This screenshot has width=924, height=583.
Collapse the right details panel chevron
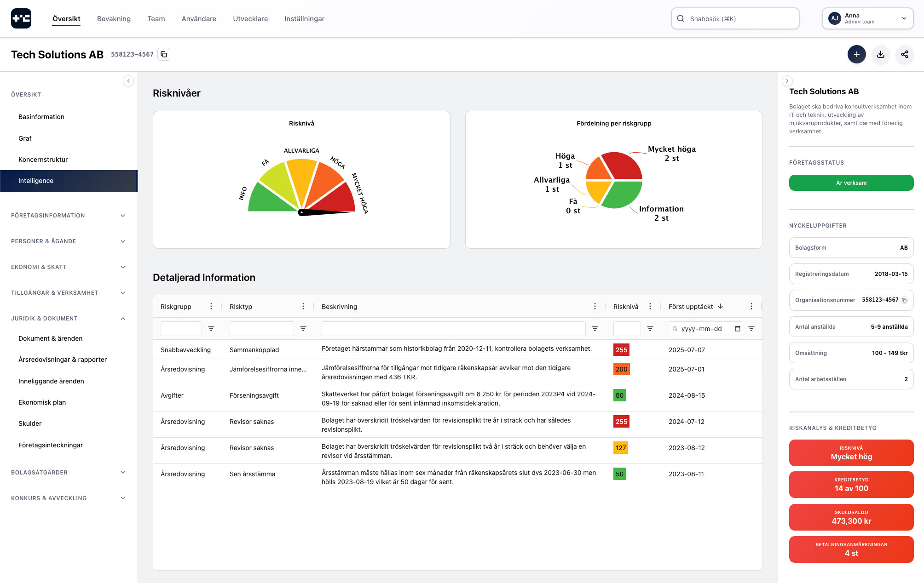pos(787,81)
